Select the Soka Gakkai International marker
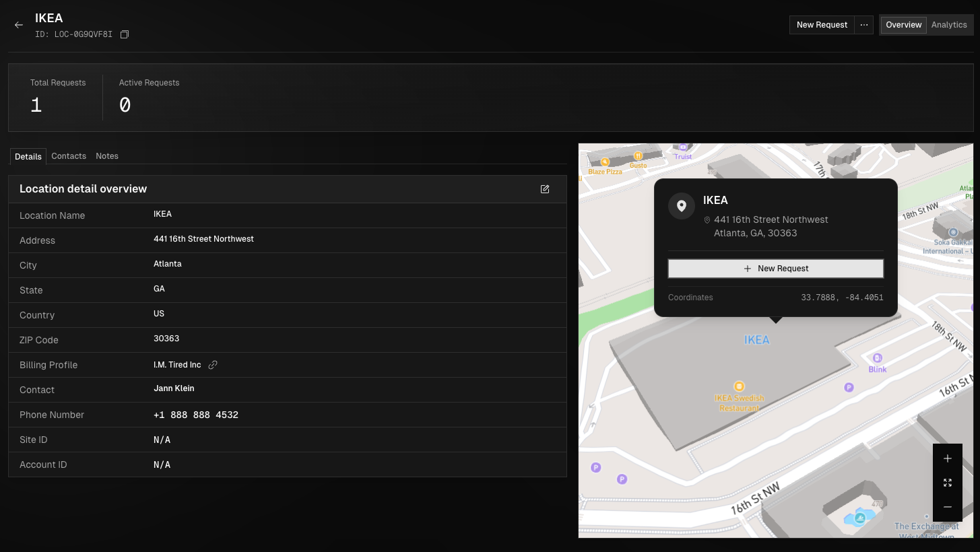Viewport: 980px width, 552px height. click(x=953, y=232)
